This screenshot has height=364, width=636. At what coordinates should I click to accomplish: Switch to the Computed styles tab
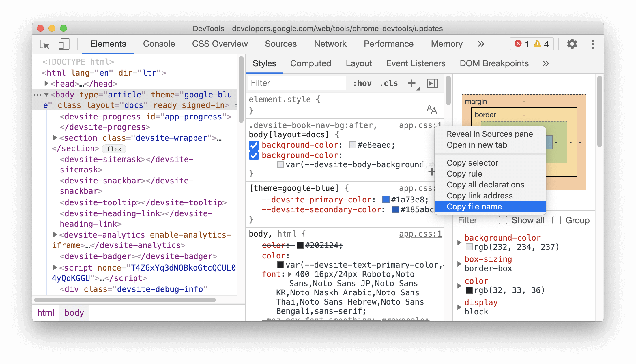[310, 63]
